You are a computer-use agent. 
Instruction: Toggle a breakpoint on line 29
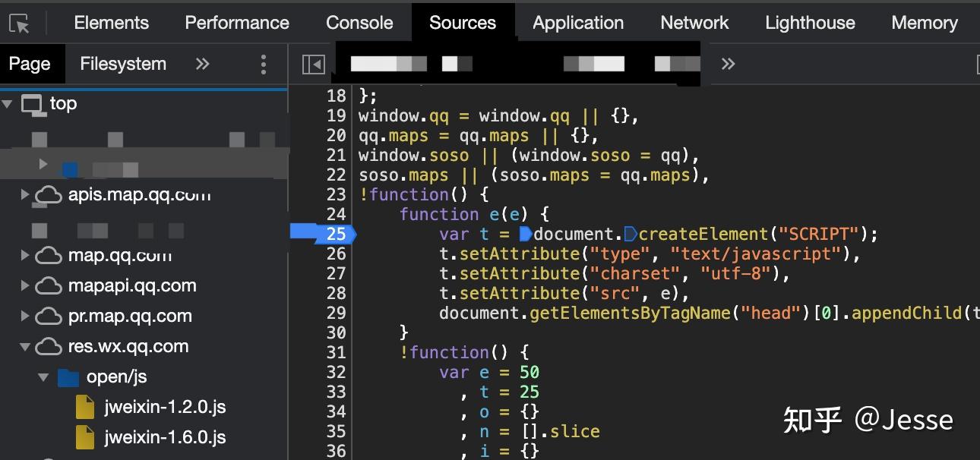point(333,313)
